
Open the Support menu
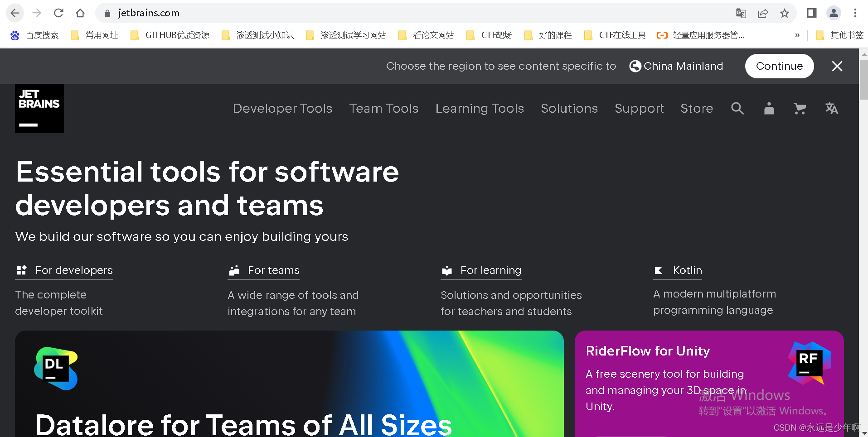pyautogui.click(x=639, y=108)
